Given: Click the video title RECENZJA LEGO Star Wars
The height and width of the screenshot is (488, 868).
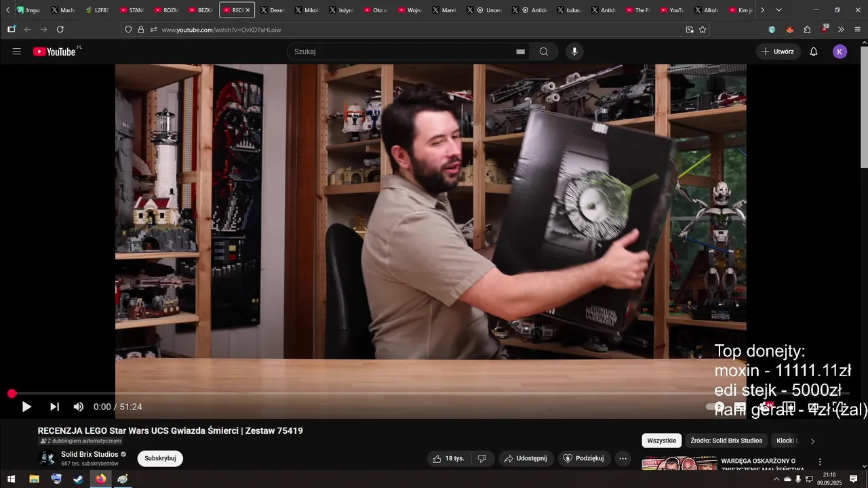Looking at the screenshot, I should tap(170, 430).
